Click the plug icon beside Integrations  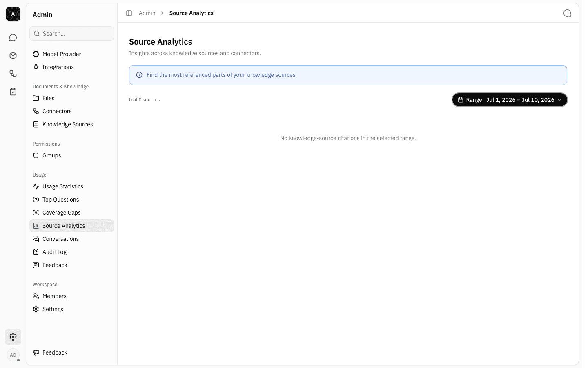(x=36, y=67)
